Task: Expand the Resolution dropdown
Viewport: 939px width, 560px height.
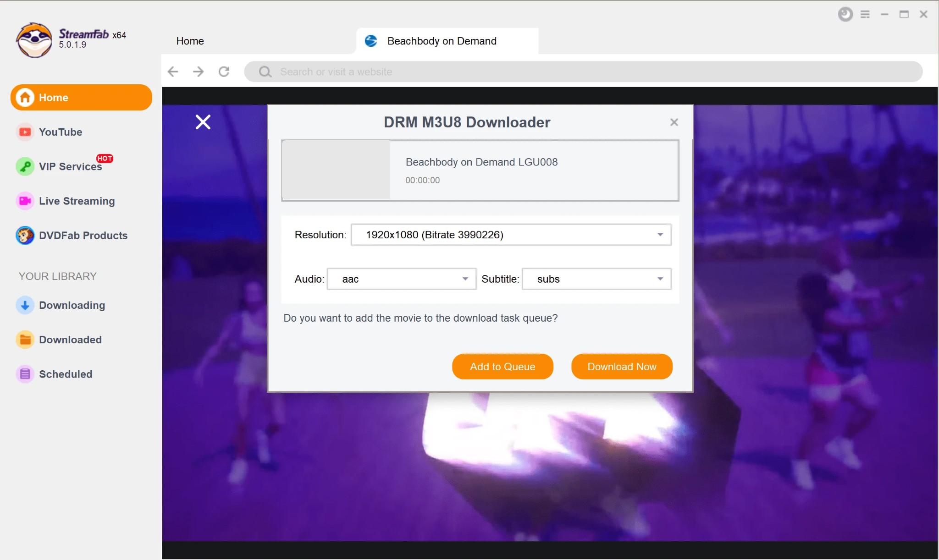Action: point(660,234)
